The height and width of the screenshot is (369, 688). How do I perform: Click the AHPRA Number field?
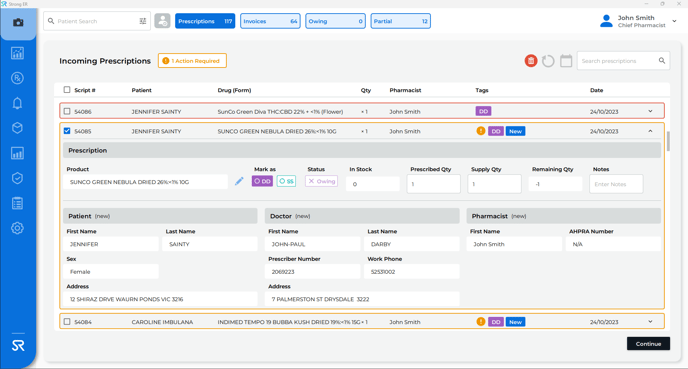613,244
